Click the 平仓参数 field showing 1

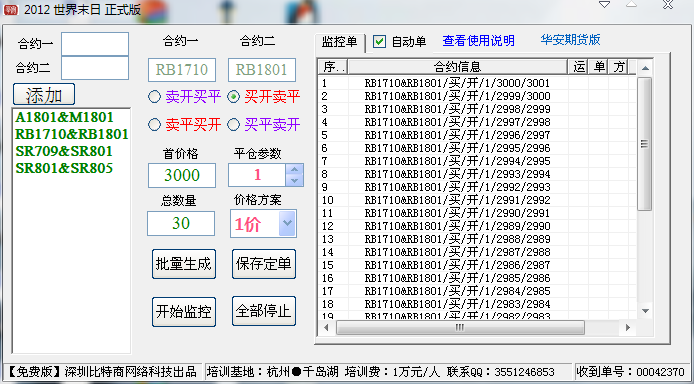(x=257, y=175)
